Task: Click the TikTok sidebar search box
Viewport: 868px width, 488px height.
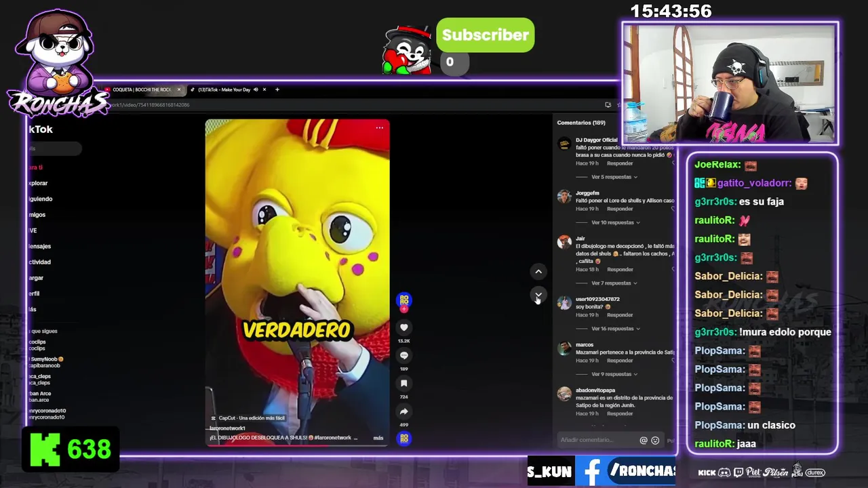Action: pos(54,148)
